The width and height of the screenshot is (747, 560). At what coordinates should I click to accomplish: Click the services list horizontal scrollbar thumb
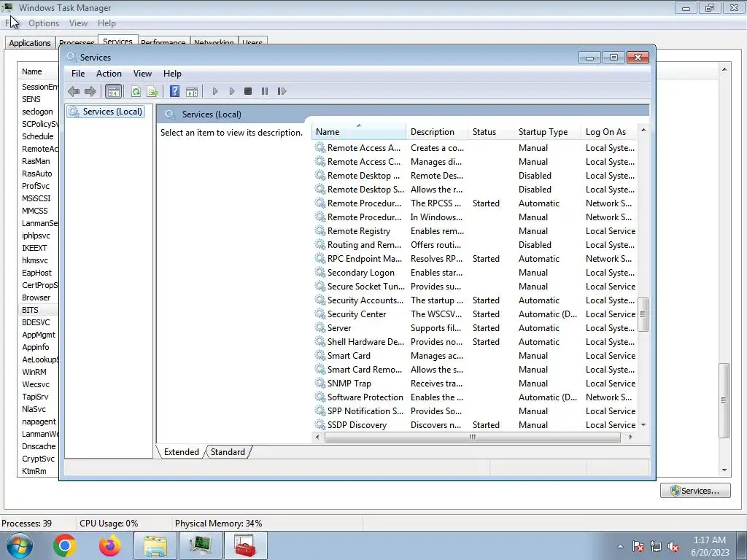tap(472, 437)
